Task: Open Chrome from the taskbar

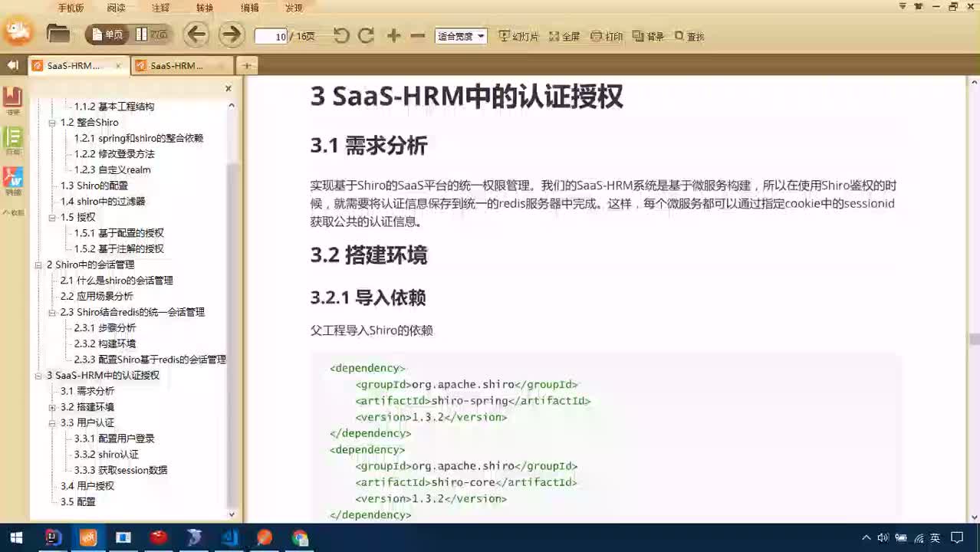Action: [300, 538]
